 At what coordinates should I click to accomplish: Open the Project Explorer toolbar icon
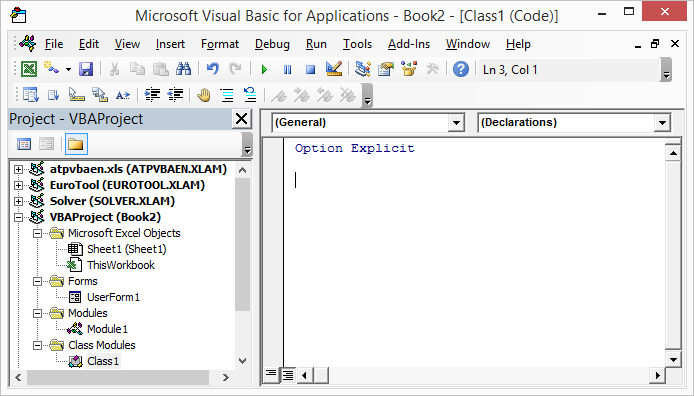tap(363, 69)
